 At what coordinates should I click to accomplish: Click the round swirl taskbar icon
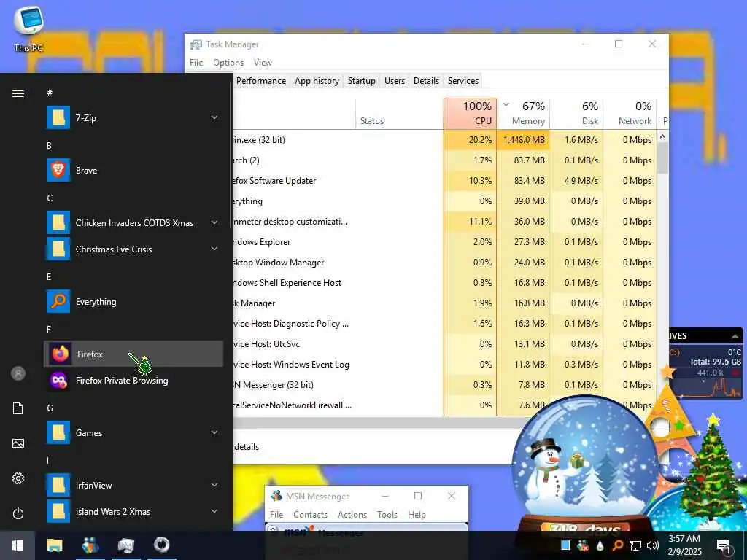161,545
